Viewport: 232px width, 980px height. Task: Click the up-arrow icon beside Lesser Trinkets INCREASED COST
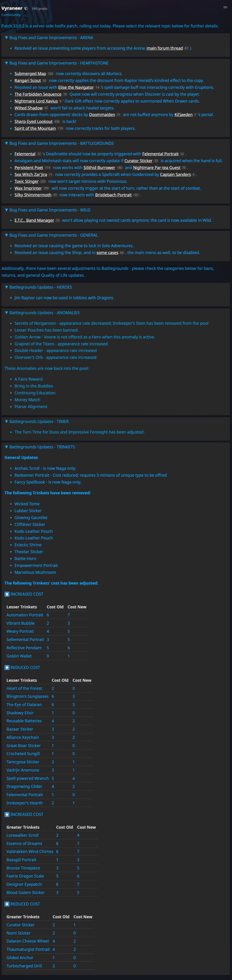click(x=7, y=594)
